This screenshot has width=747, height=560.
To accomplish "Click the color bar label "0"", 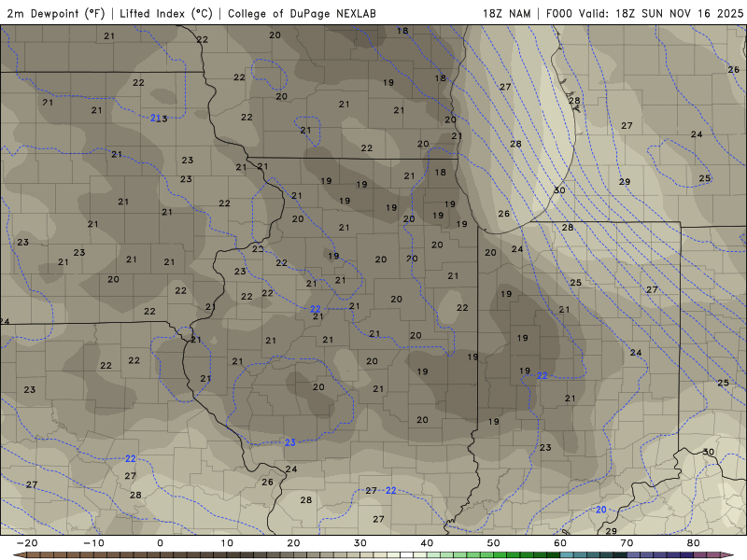I will tap(160, 543).
